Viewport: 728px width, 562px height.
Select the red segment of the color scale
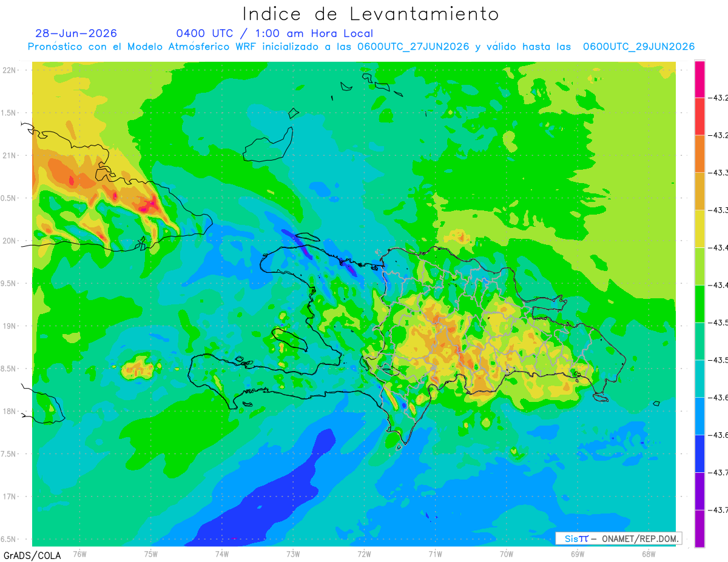tap(699, 116)
